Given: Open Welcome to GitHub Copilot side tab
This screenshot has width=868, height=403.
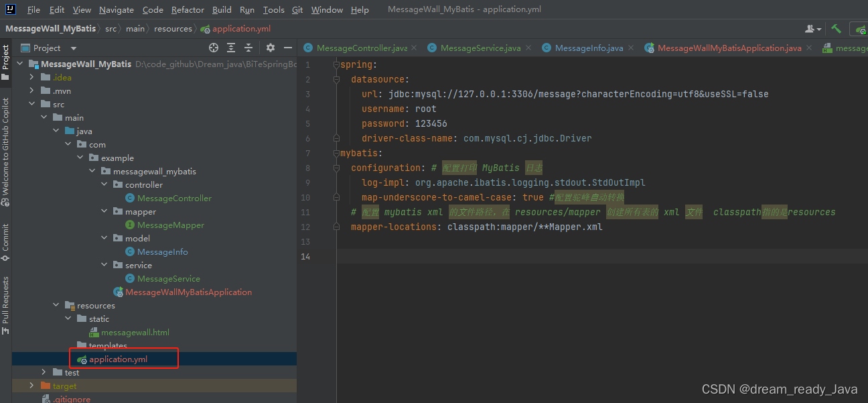Looking at the screenshot, I should [x=5, y=152].
